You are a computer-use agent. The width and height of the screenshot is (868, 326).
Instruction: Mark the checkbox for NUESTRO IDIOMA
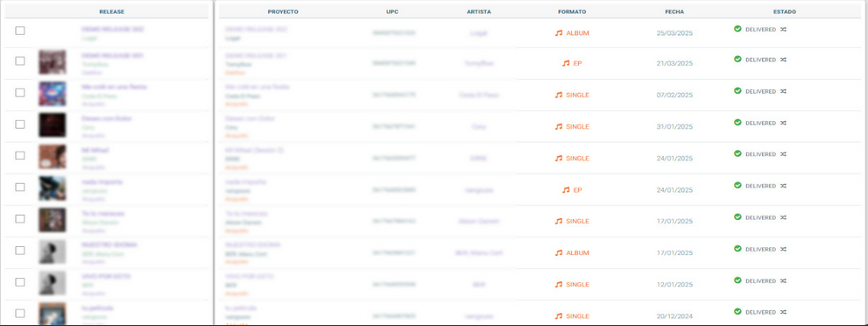click(20, 250)
